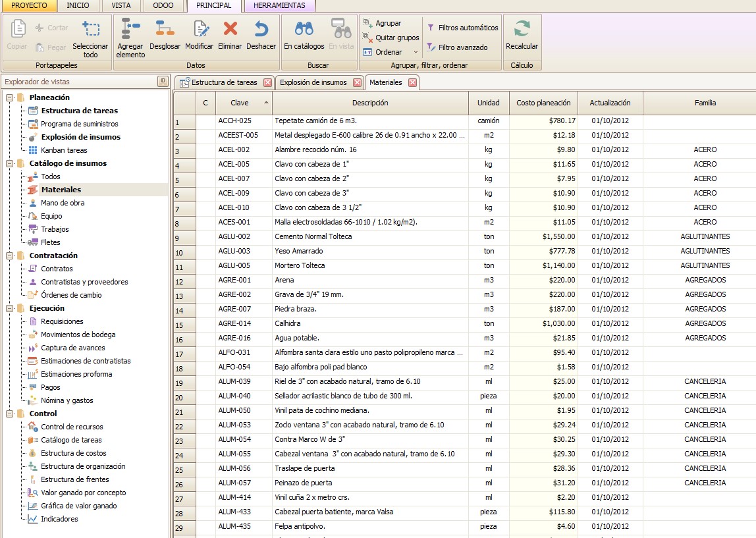Collapse the Ejecución tree node
Screen dimensions: 756x538
[10, 308]
